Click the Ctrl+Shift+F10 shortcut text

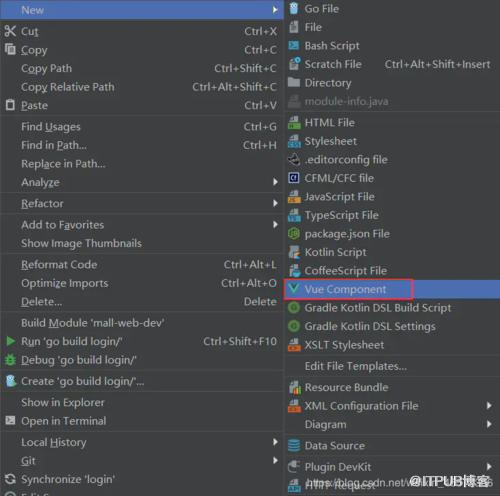pos(240,341)
